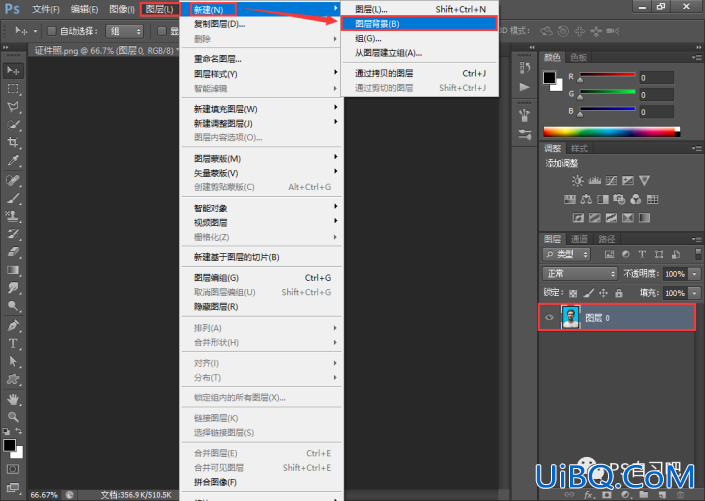Image resolution: width=705 pixels, height=501 pixels.
Task: Select the Dodge tool
Action: pos(13,306)
